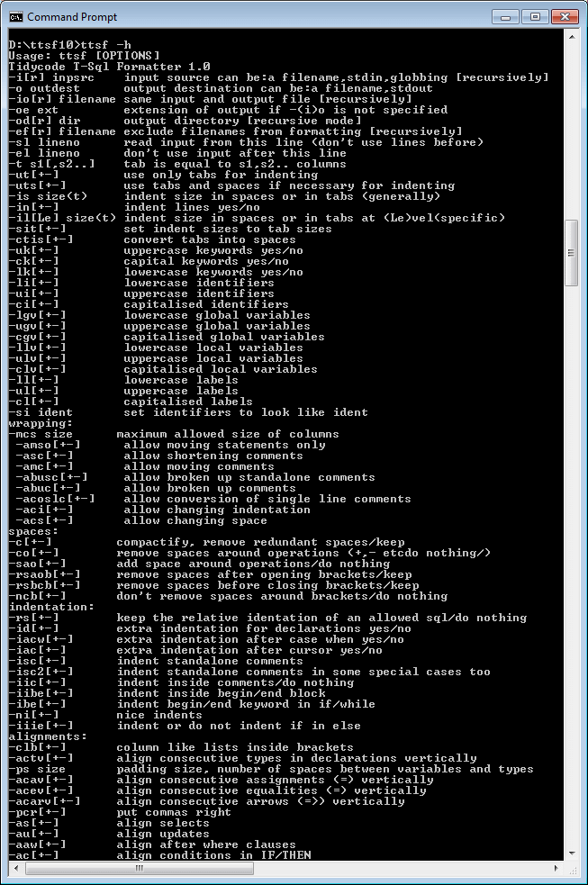
Task: Click the horizontal scrollbar thumb
Action: click(x=139, y=868)
